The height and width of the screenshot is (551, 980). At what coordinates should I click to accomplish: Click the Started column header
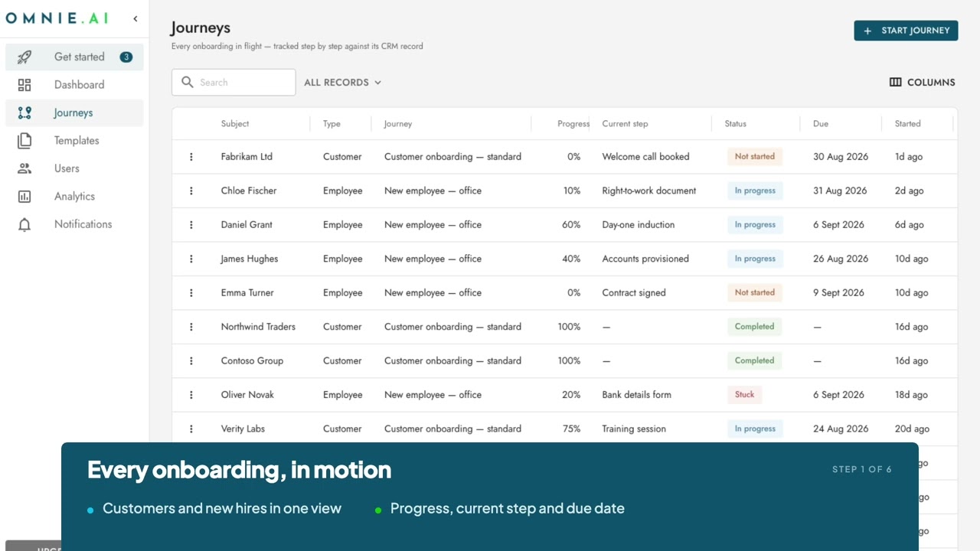pos(908,124)
